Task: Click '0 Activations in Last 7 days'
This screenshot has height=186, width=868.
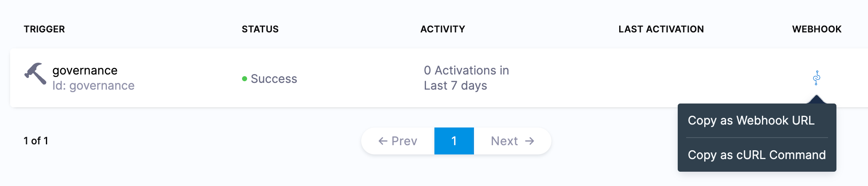Action: (466, 78)
